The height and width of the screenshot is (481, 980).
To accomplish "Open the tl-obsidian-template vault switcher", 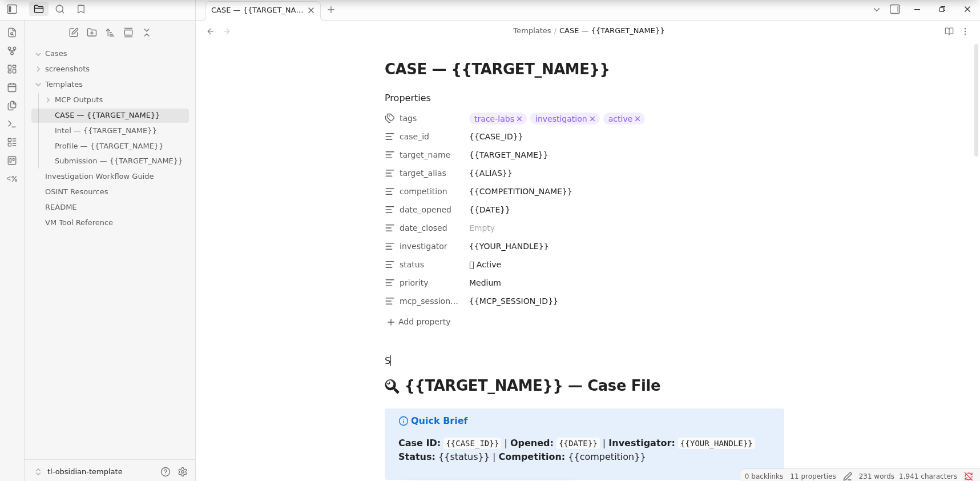I will click(x=84, y=472).
